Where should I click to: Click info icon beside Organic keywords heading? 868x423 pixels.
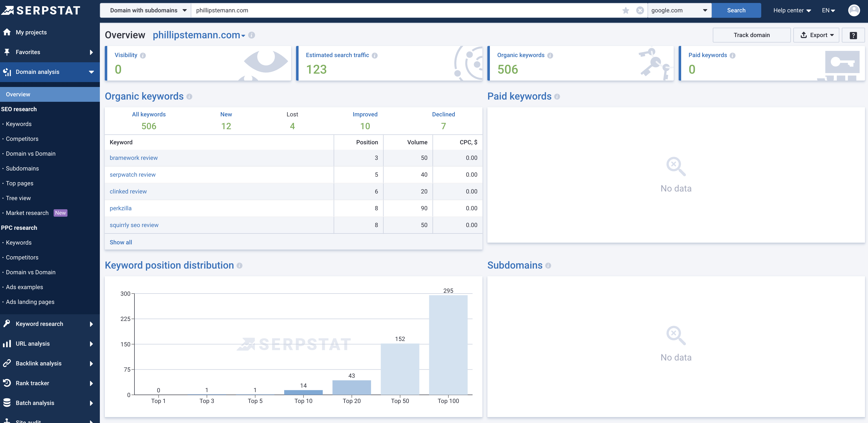coord(189,97)
